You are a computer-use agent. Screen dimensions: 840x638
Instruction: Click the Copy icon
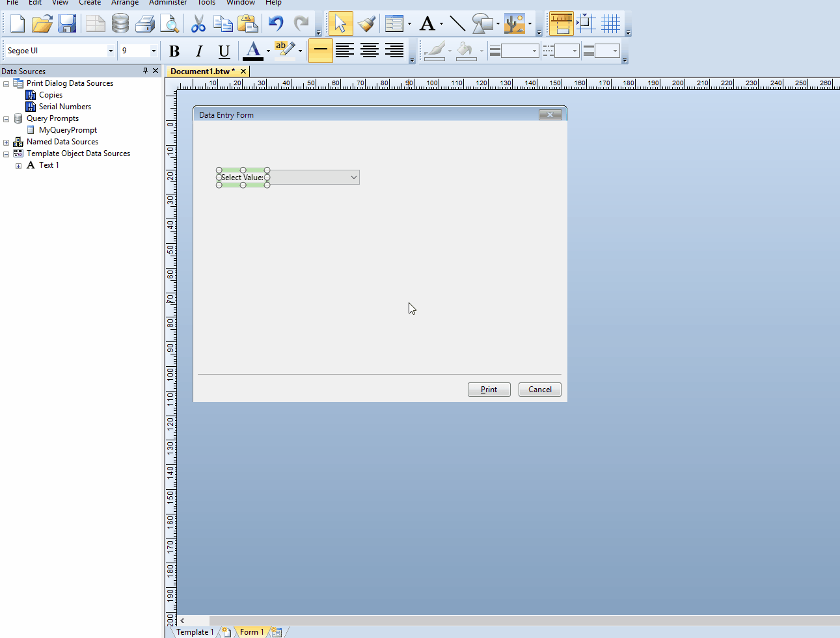click(223, 24)
